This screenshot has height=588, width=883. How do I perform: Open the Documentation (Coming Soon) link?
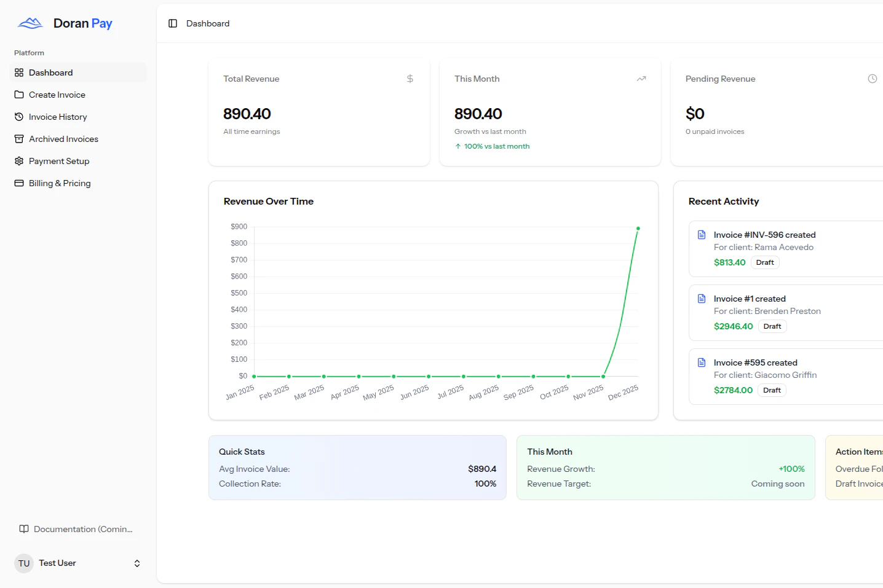pyautogui.click(x=82, y=528)
